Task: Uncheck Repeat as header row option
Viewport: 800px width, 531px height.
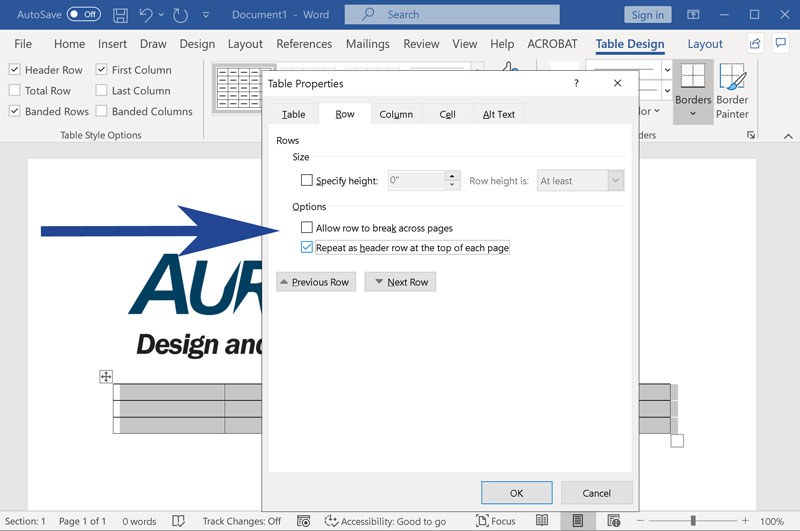Action: pyautogui.click(x=307, y=247)
